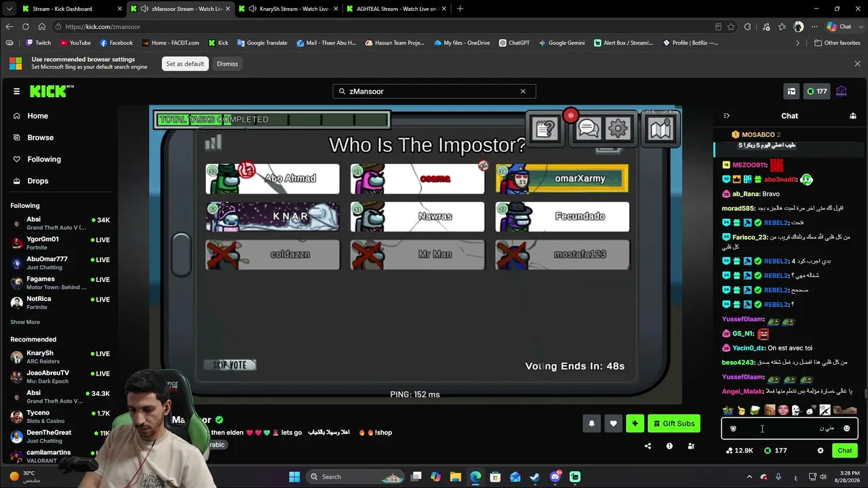Collapse the chat panel arrow

726,116
